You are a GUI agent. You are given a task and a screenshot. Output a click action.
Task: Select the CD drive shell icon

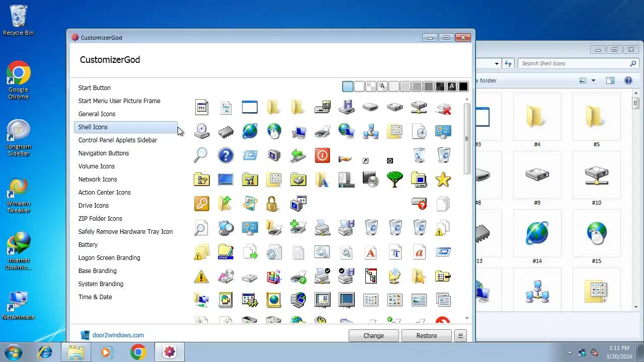pos(201,131)
